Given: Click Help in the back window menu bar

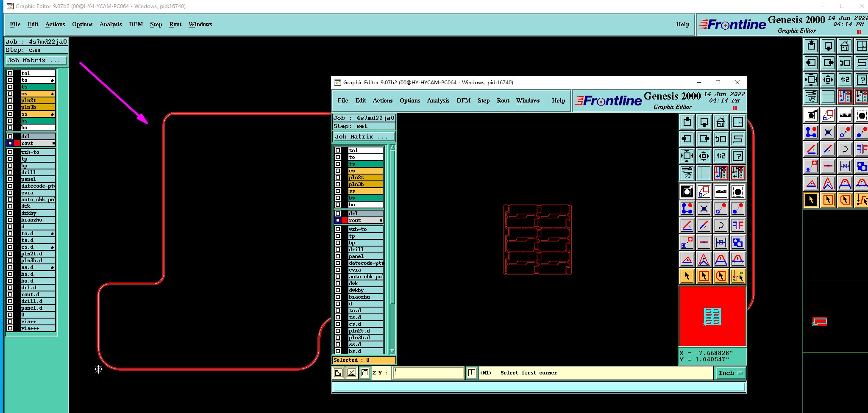Looking at the screenshot, I should (x=682, y=25).
